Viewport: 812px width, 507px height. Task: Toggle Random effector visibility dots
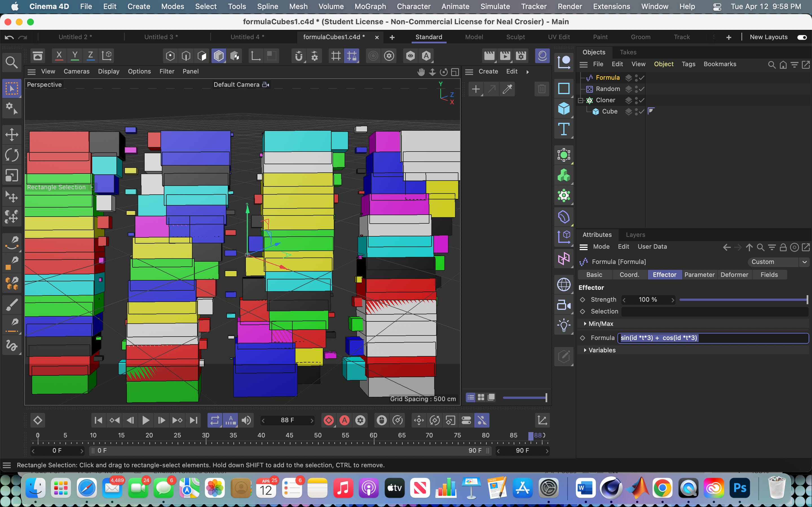point(636,89)
